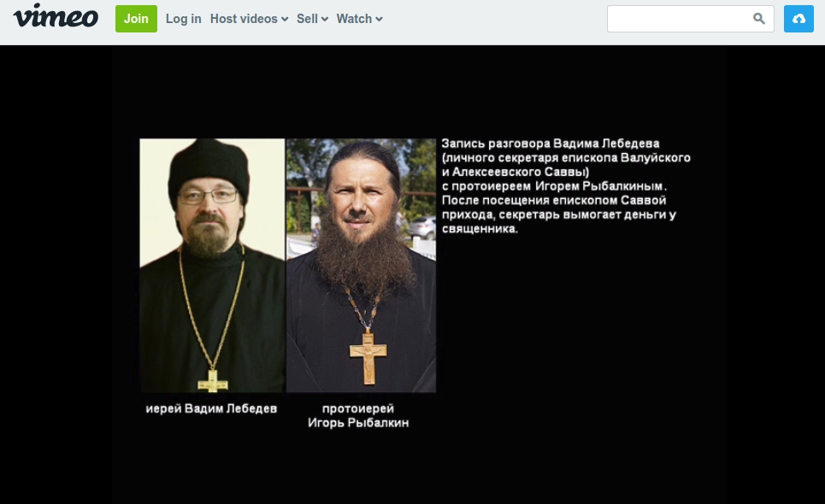
Task: Click the magnifying glass search icon
Action: click(758, 19)
